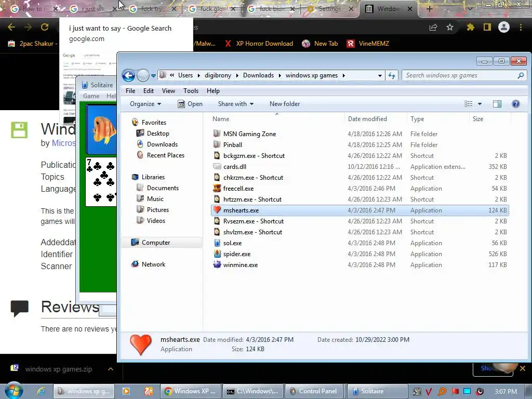Select the mshearts.exe heart icon in list
Screen dimensions: 532x399
click(x=217, y=210)
